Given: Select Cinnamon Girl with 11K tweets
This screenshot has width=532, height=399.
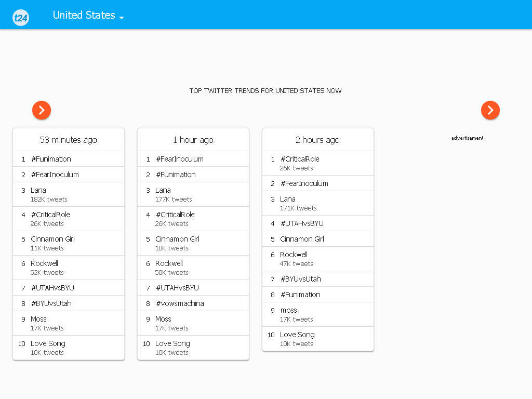Looking at the screenshot, I should pos(69,243).
